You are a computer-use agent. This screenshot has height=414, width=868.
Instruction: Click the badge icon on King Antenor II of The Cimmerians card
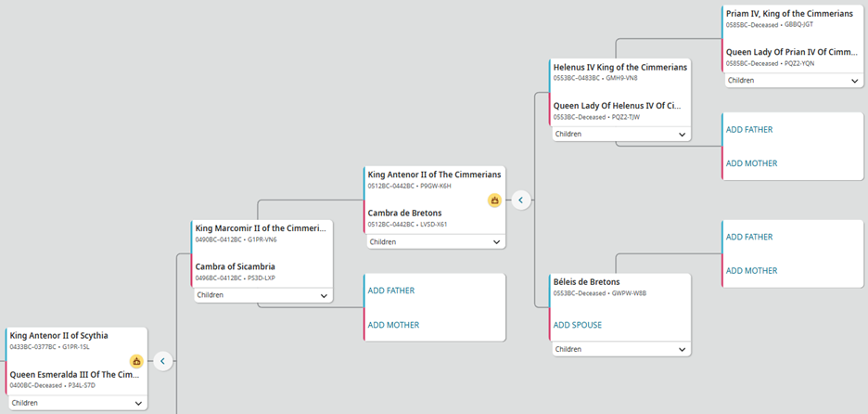(495, 200)
